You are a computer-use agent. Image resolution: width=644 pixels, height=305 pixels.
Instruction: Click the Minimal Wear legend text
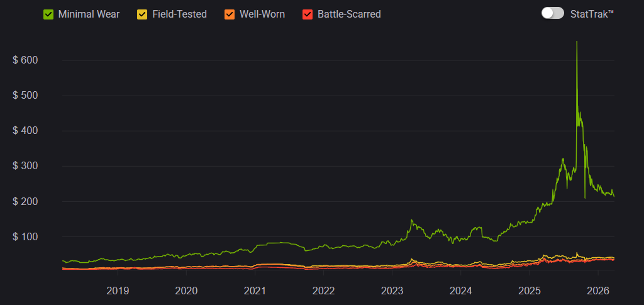click(89, 14)
